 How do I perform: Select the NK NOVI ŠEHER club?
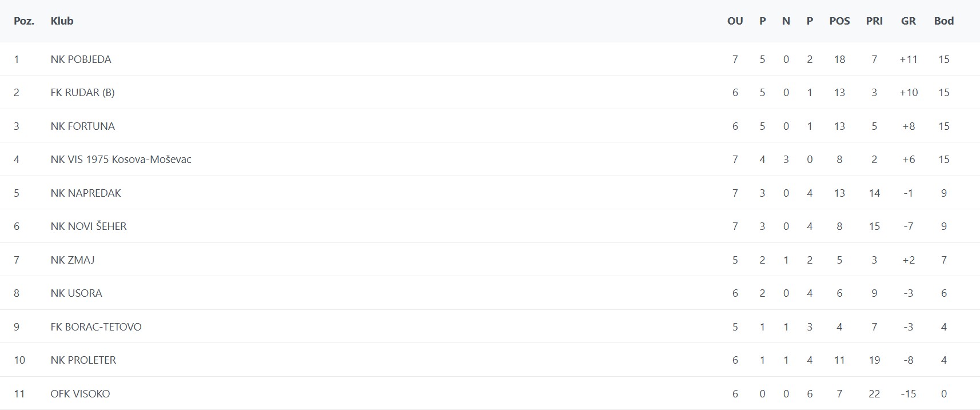click(x=89, y=226)
